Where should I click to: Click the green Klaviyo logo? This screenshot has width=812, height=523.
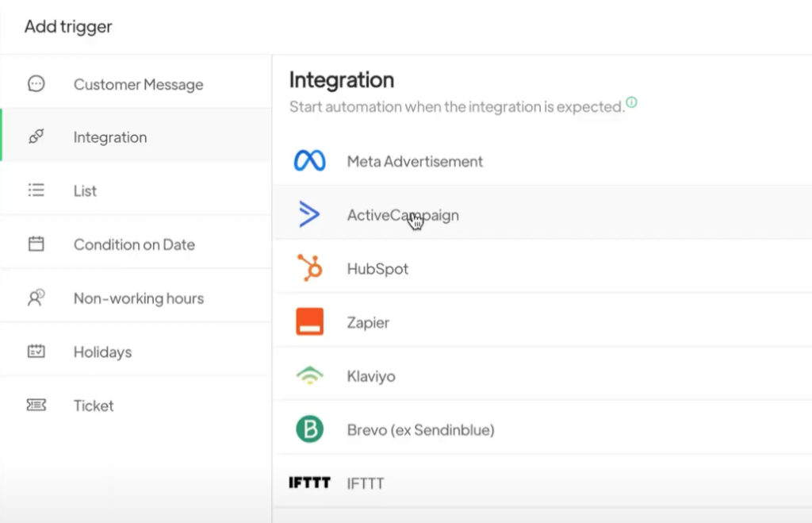point(309,376)
